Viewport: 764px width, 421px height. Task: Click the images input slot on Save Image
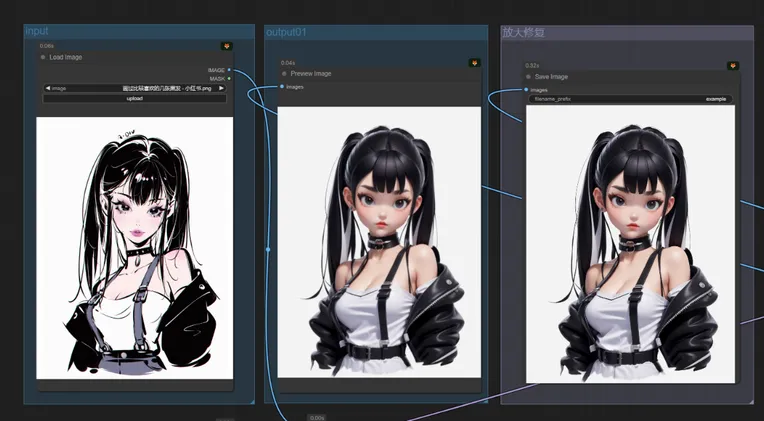tap(526, 90)
